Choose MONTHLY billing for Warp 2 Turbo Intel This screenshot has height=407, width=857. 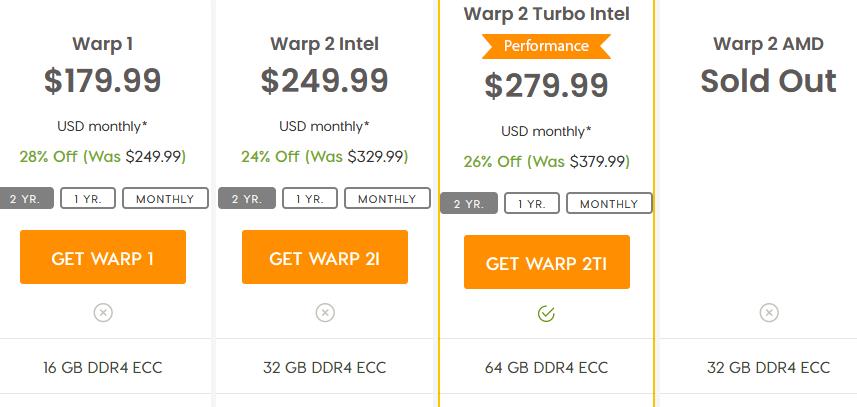click(609, 203)
